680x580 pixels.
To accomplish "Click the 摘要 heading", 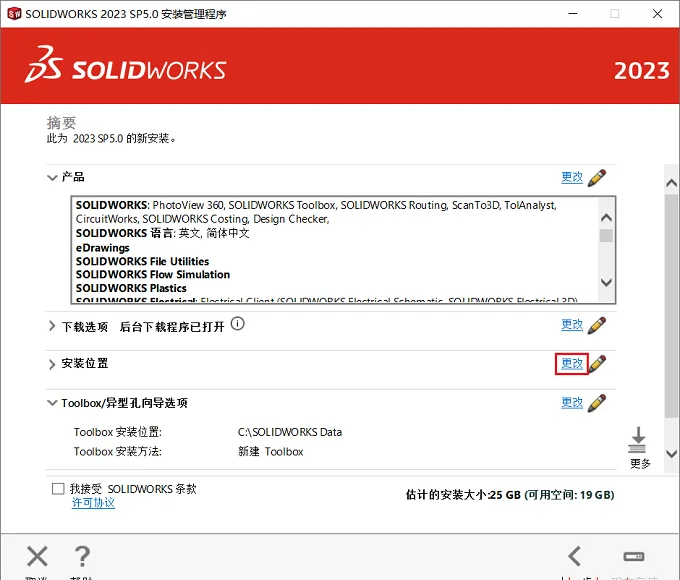I will click(x=61, y=123).
